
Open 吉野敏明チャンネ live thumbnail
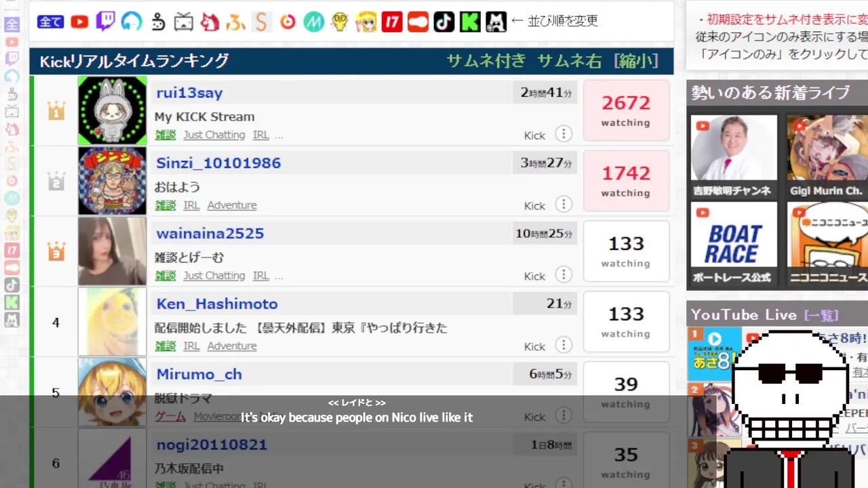(734, 157)
